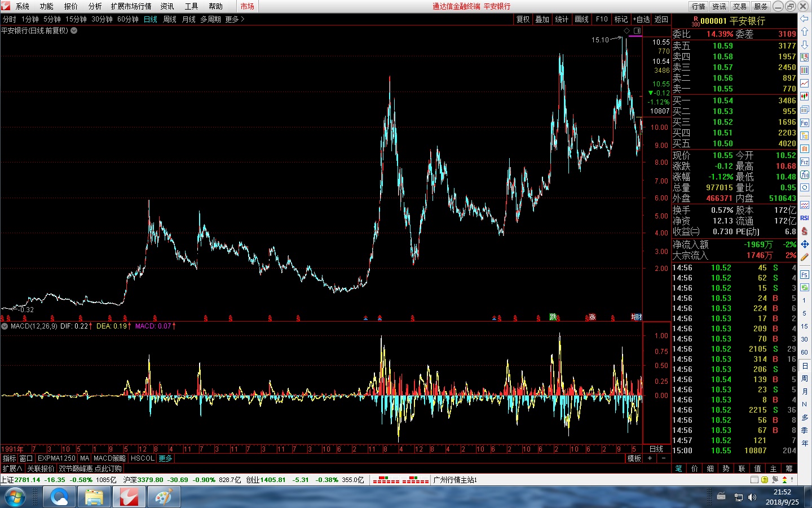Switch to 60-minute period via sidebar '60'
The height and width of the screenshot is (508, 812).
(805, 352)
